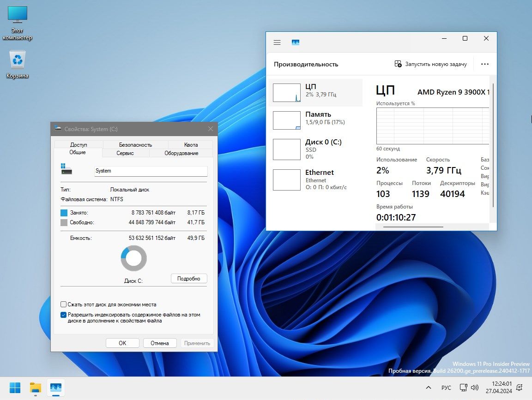Close the Свойства: System (C:) dialog
The height and width of the screenshot is (400, 532).
coord(211,129)
